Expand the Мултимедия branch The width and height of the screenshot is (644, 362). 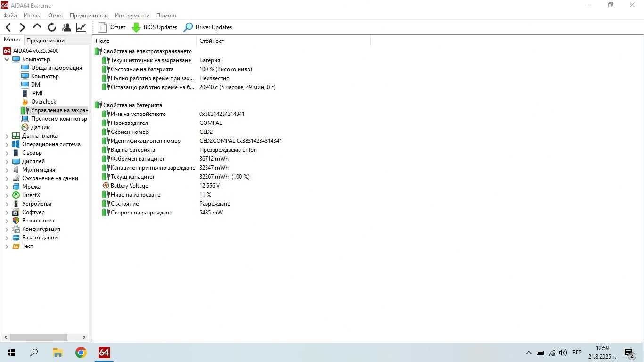pyautogui.click(x=7, y=170)
